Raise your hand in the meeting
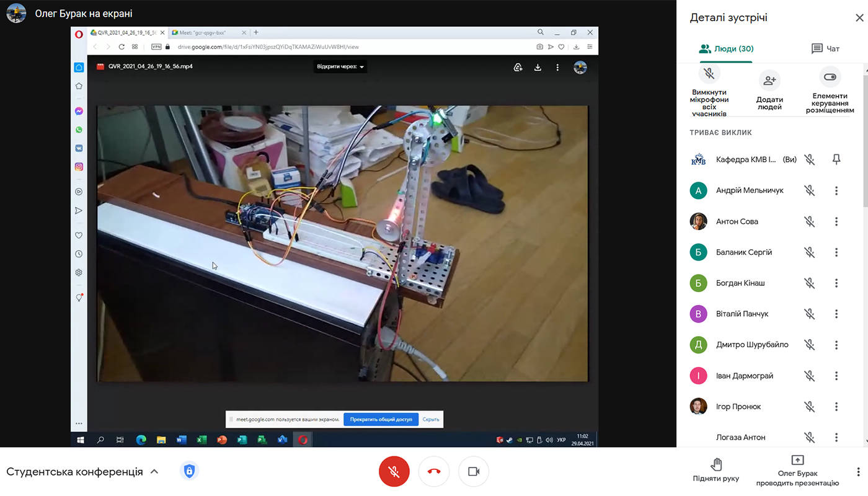Screen dimensions: 868x496 (x=715, y=470)
